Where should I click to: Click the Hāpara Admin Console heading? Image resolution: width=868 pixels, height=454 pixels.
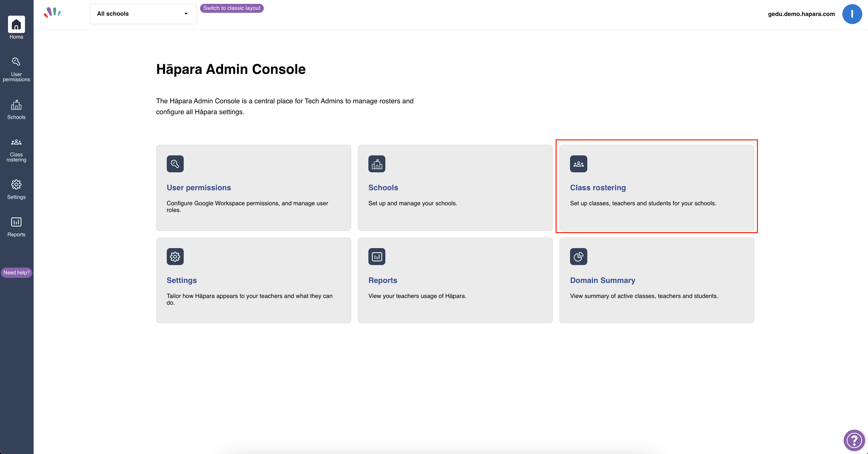[231, 69]
